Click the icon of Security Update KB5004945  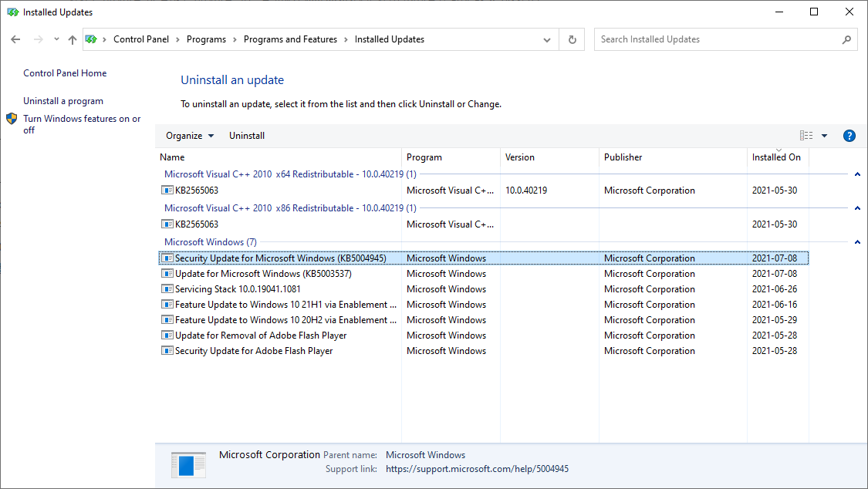(x=167, y=258)
